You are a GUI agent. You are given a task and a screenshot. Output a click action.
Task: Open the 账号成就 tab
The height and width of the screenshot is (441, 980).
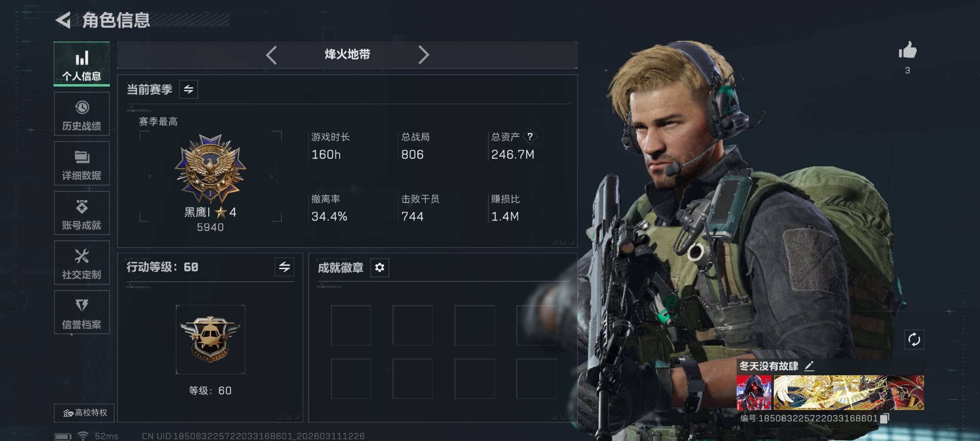click(x=82, y=213)
